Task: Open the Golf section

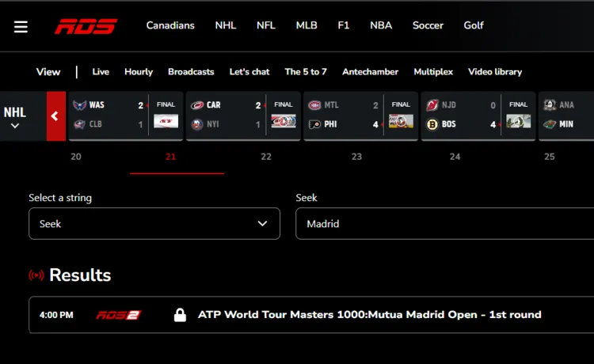Action: click(x=474, y=25)
